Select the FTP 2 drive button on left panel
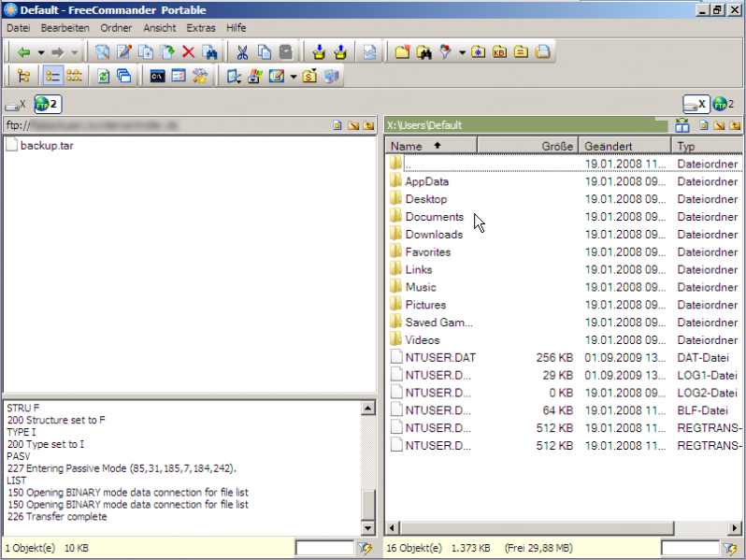This screenshot has height=560, width=746. pyautogui.click(x=48, y=104)
